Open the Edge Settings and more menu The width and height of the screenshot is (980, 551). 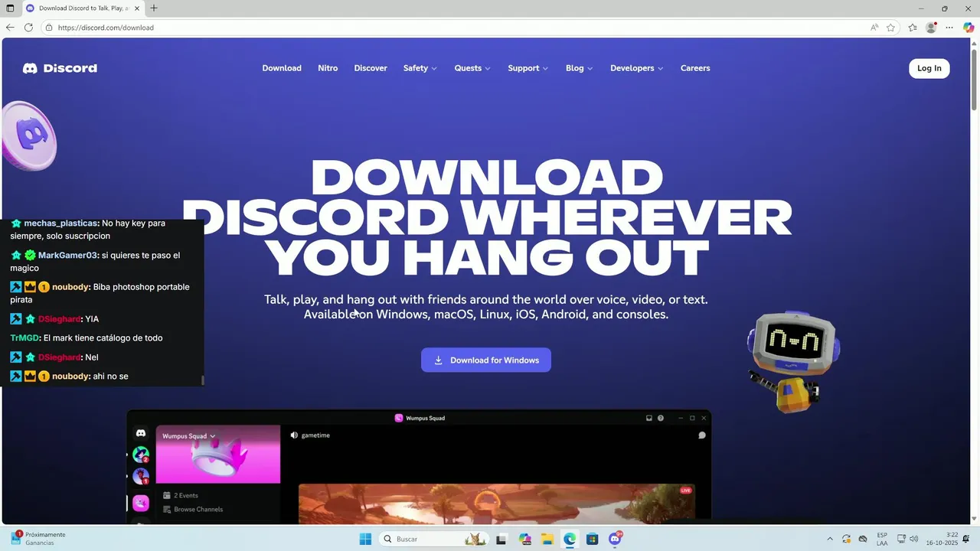(x=949, y=28)
